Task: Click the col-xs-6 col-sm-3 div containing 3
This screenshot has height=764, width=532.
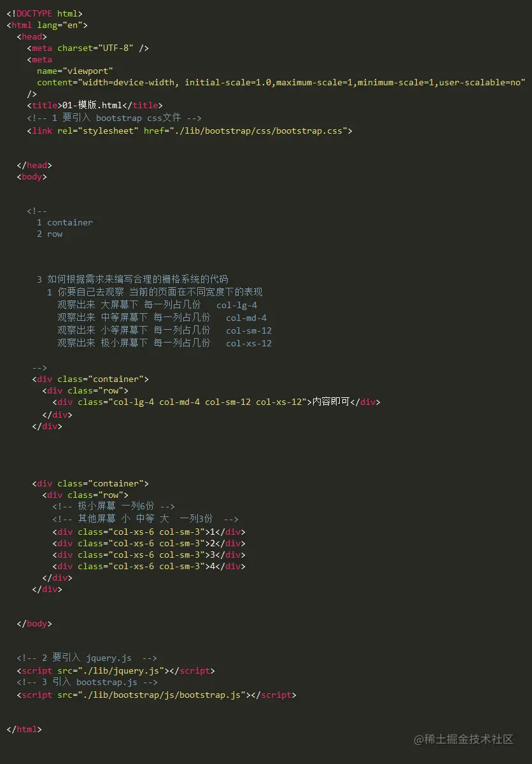Action: (x=149, y=555)
